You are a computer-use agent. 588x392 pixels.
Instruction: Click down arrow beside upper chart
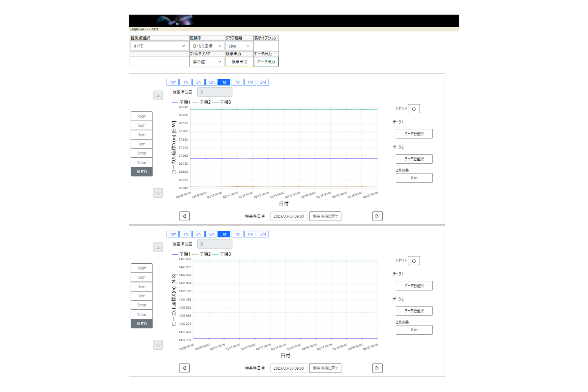[x=158, y=193]
